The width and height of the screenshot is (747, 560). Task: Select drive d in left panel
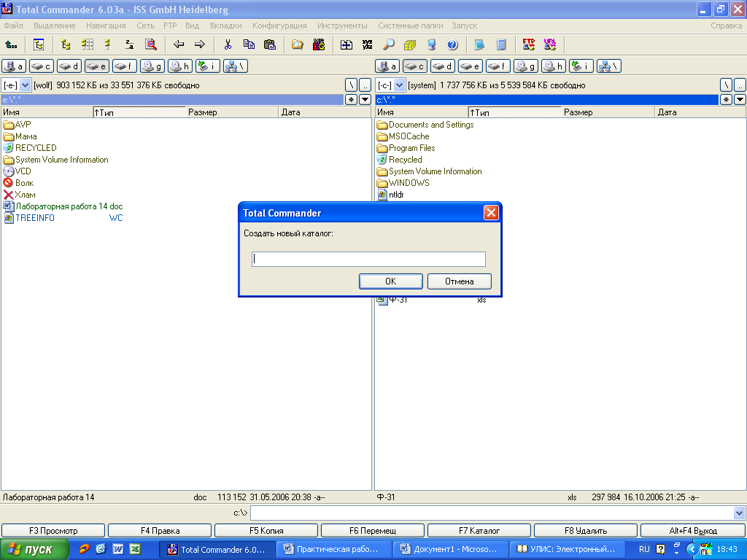pyautogui.click(x=69, y=66)
